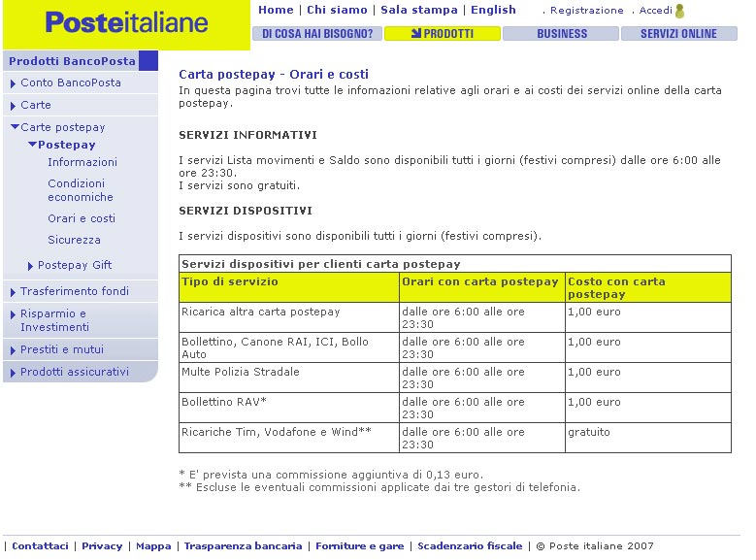Screen dimensions: 756x560
Task: Open the 'Di cosa hai bisogno?' tab
Action: pos(317,33)
